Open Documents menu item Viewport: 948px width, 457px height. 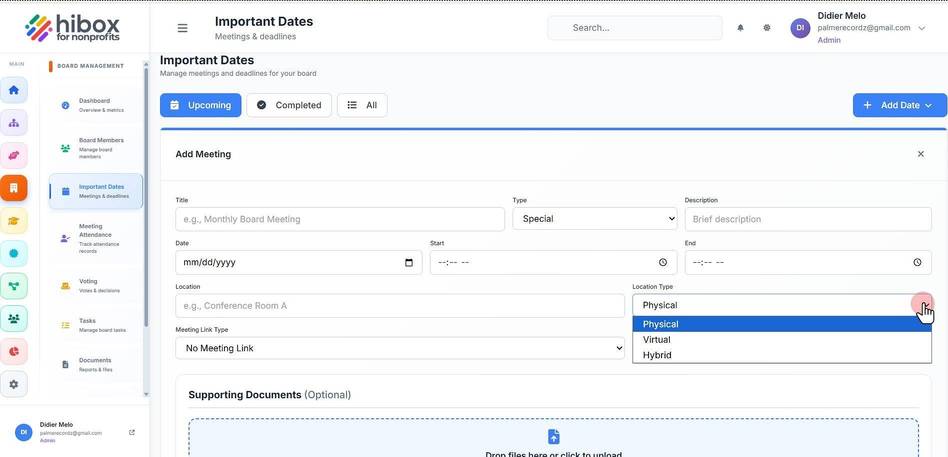[x=95, y=365]
